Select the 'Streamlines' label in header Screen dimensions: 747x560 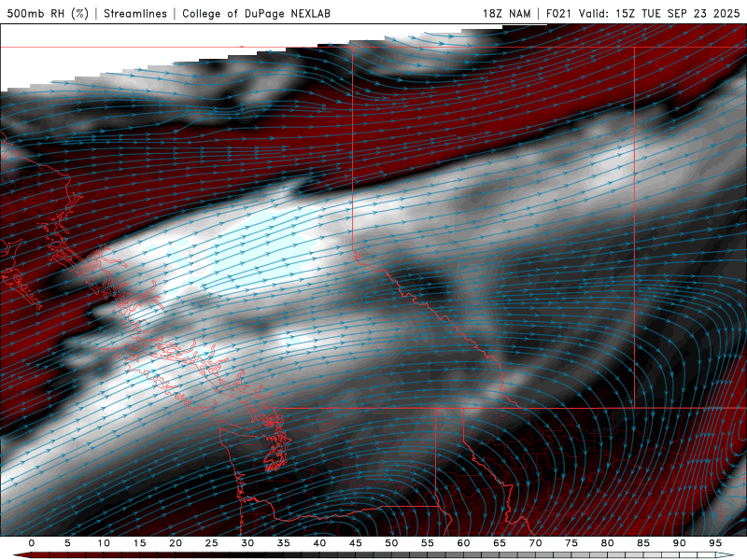[135, 13]
